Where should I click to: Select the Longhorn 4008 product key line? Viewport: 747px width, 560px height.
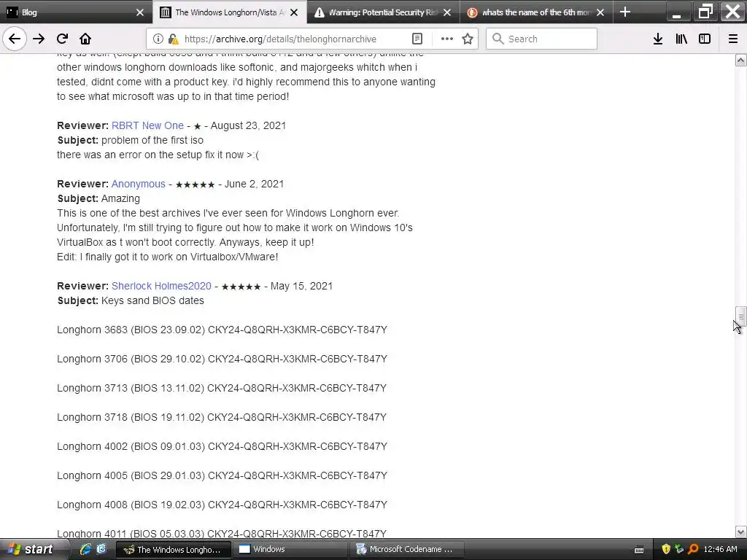click(x=222, y=505)
